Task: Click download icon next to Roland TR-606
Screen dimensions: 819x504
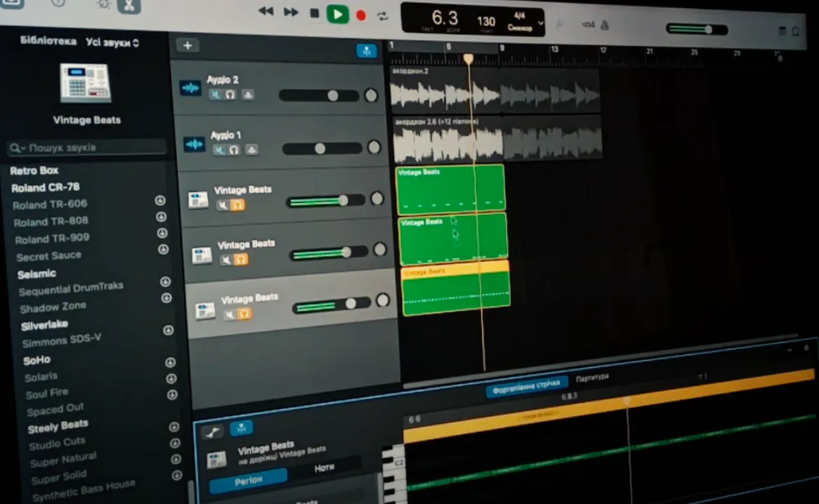Action: (x=160, y=200)
